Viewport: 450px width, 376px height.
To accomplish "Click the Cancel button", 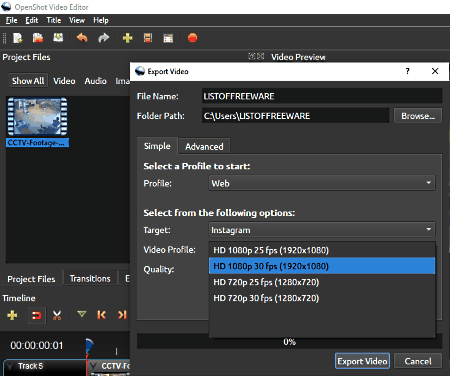I will [418, 361].
